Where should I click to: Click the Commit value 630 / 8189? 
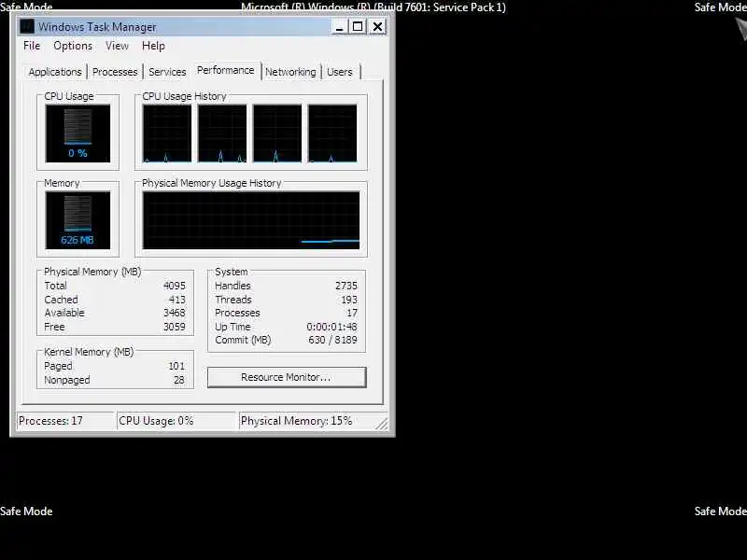(x=332, y=340)
